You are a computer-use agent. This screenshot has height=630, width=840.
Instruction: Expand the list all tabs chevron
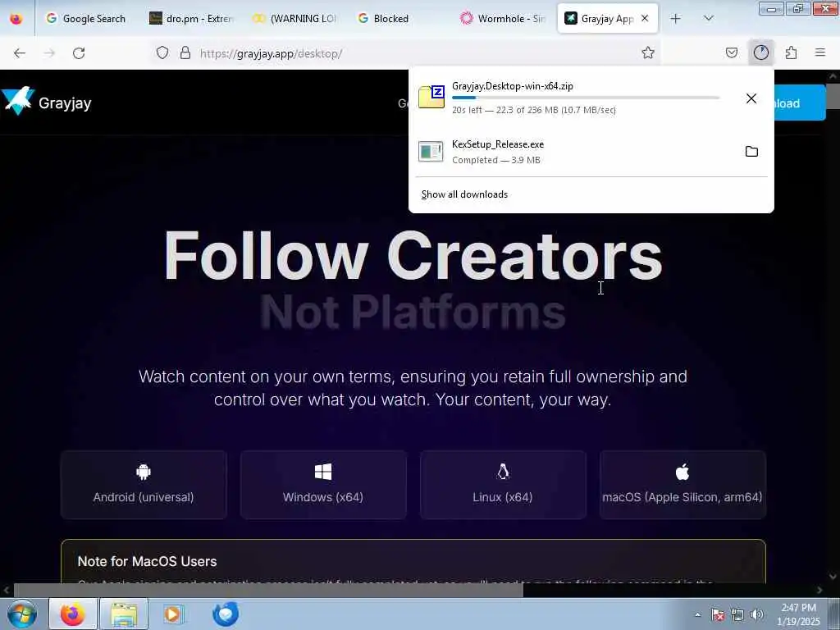click(x=709, y=19)
